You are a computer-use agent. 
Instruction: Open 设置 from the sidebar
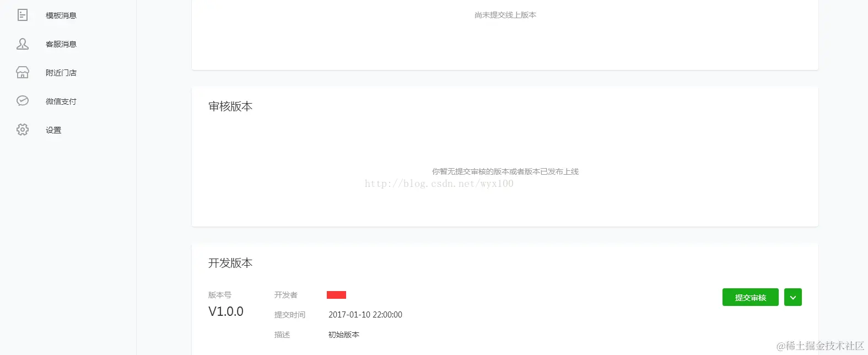click(x=53, y=130)
